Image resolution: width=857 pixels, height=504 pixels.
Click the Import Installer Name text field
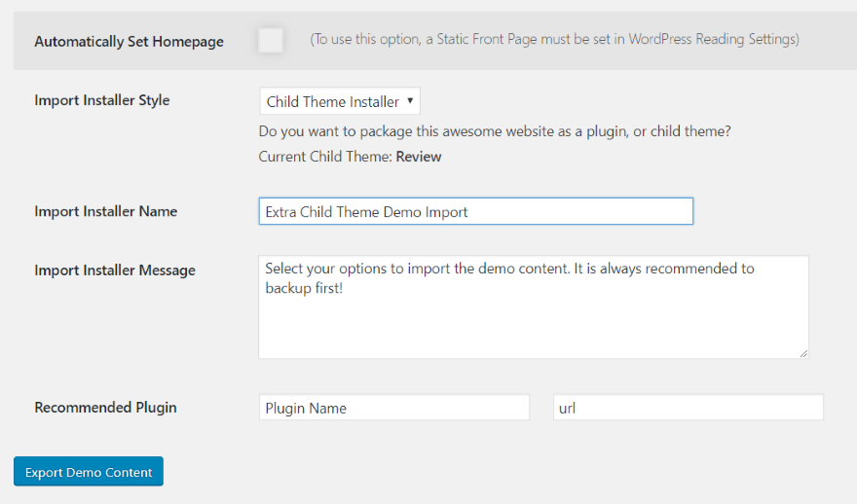point(475,211)
